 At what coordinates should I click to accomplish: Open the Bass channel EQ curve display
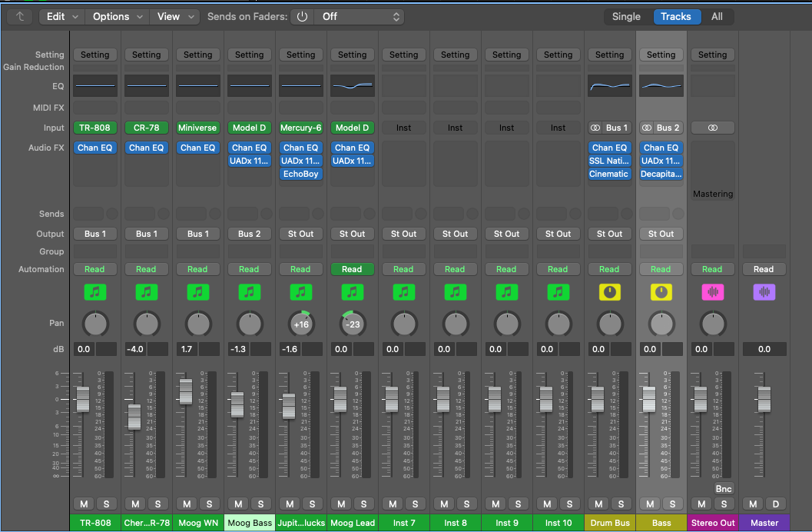[661, 85]
